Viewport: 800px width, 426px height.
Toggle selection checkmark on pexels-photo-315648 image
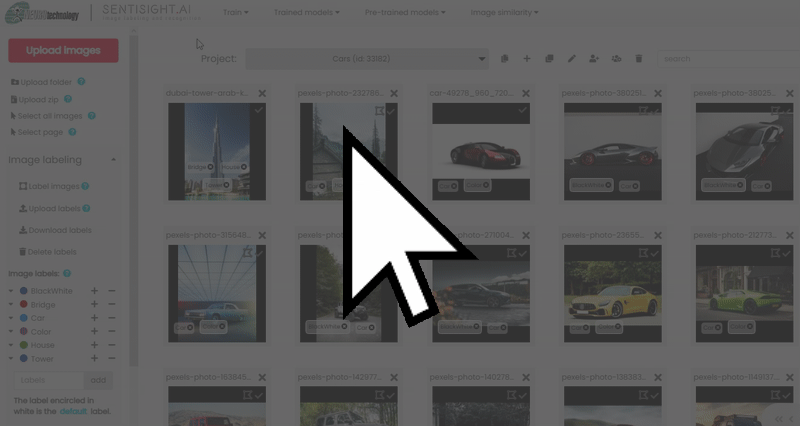pyautogui.click(x=259, y=253)
